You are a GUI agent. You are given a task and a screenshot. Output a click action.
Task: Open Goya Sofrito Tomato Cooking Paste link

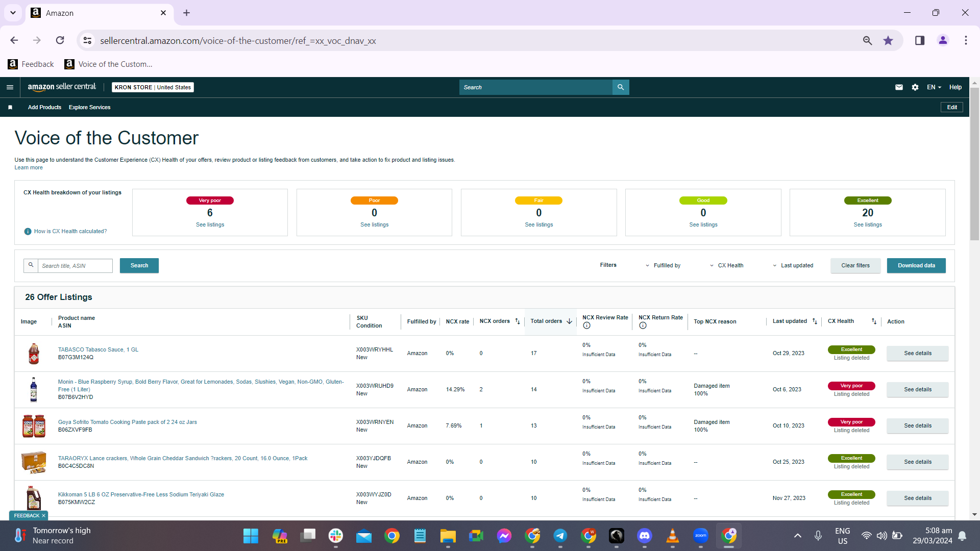pos(128,422)
